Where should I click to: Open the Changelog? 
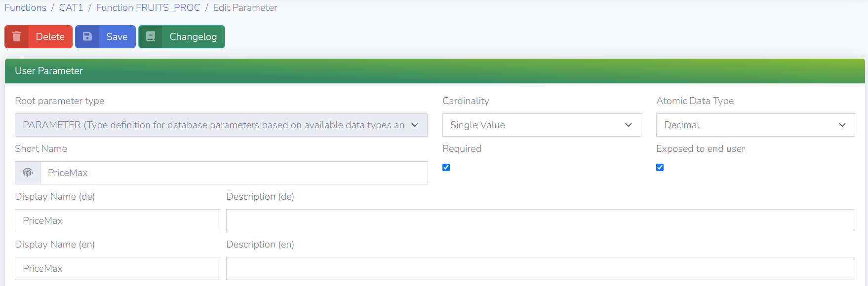(x=193, y=36)
